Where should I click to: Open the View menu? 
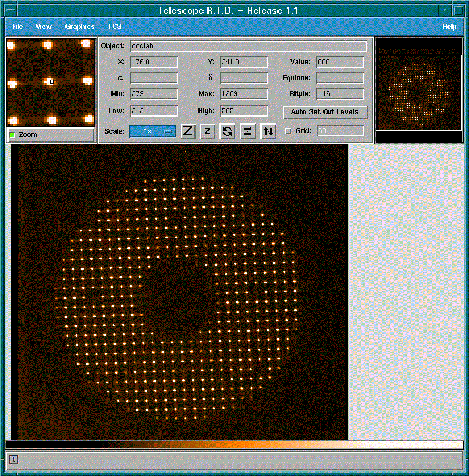pyautogui.click(x=43, y=27)
